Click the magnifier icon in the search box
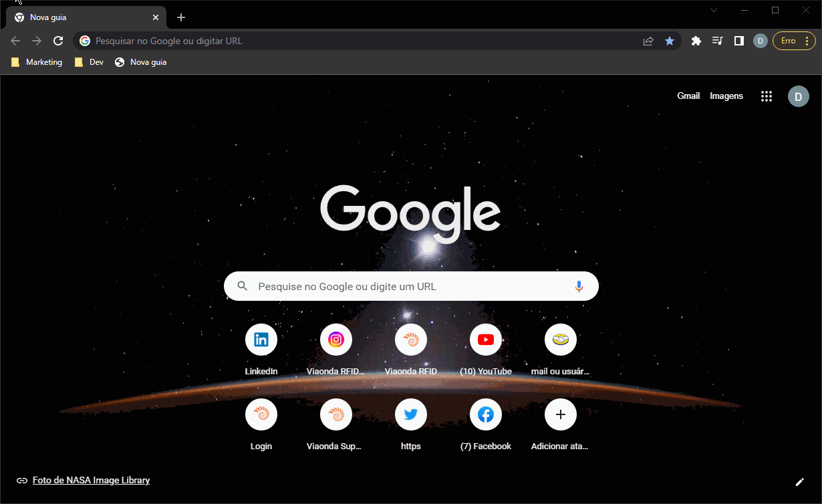Screen dimensions: 822x504 [x=243, y=286]
